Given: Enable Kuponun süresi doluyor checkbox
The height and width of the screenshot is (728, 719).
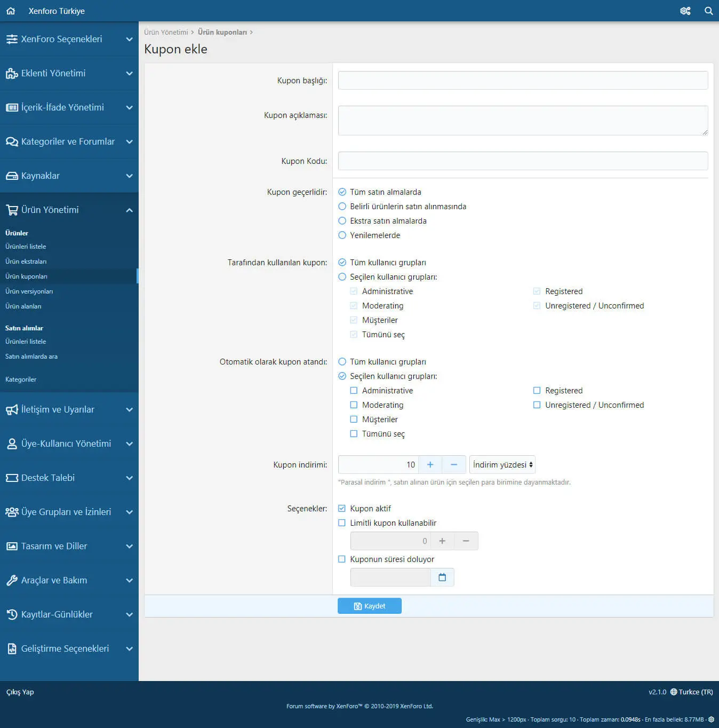Looking at the screenshot, I should (342, 559).
